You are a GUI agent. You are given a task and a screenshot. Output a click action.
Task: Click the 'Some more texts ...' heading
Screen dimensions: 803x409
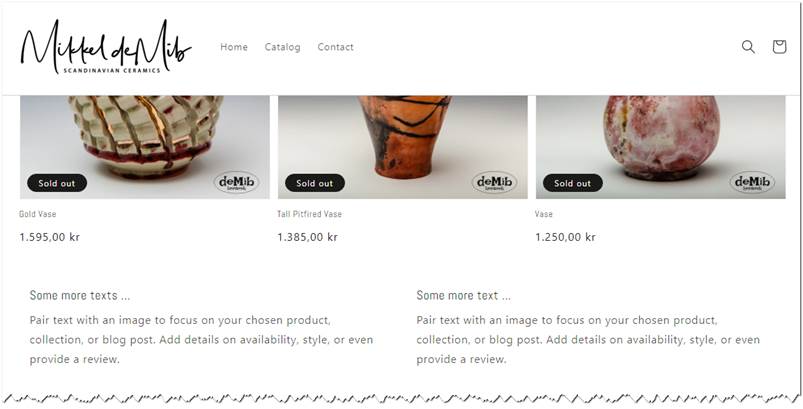click(x=80, y=295)
